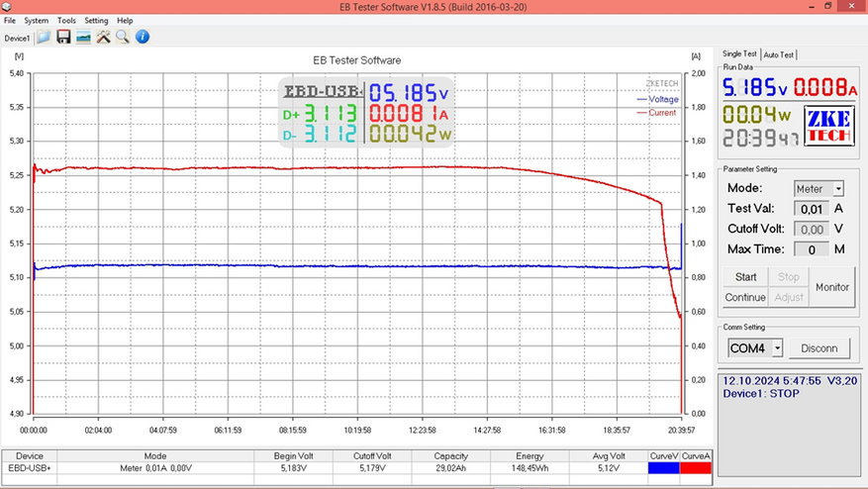Open file using the folder toolbar icon
The height and width of the screenshot is (489, 868).
[44, 37]
